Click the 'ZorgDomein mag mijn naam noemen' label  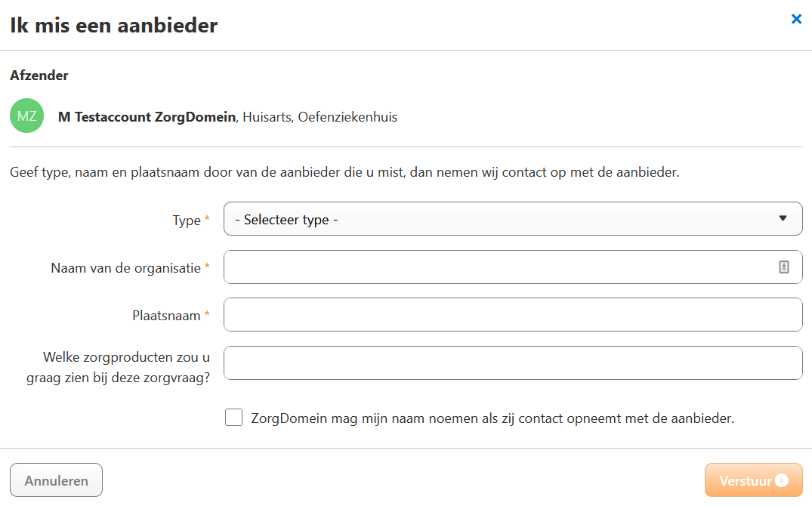click(492, 418)
